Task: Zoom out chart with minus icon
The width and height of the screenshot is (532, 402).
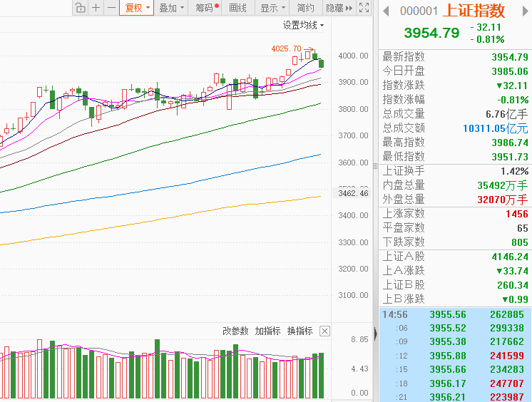Action: coord(111,8)
